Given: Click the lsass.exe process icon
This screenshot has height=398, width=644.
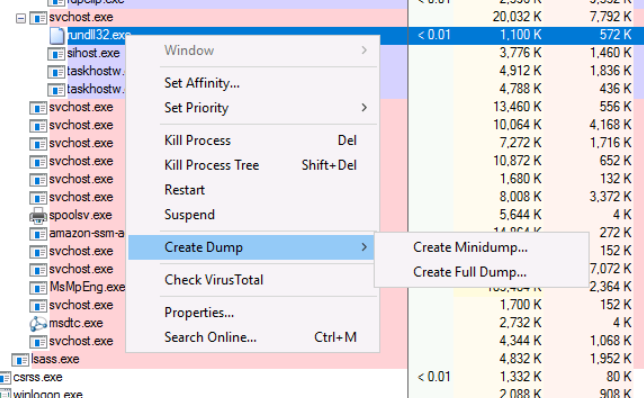Looking at the screenshot, I should point(20,360).
